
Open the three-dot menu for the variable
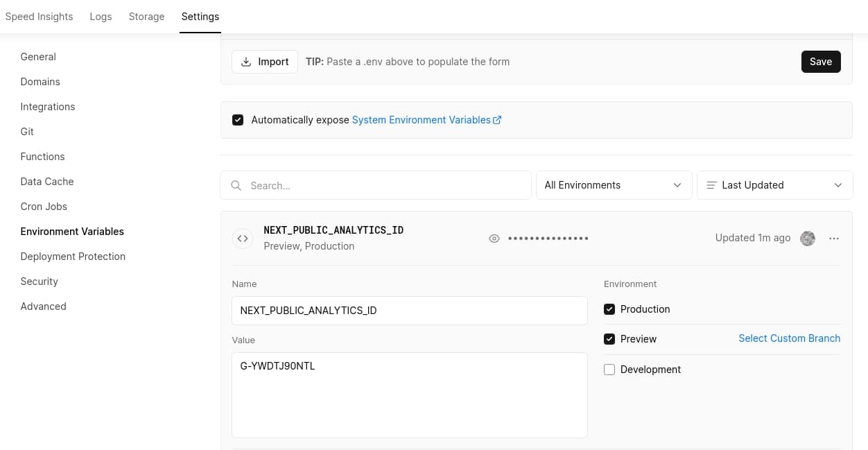pyautogui.click(x=834, y=239)
